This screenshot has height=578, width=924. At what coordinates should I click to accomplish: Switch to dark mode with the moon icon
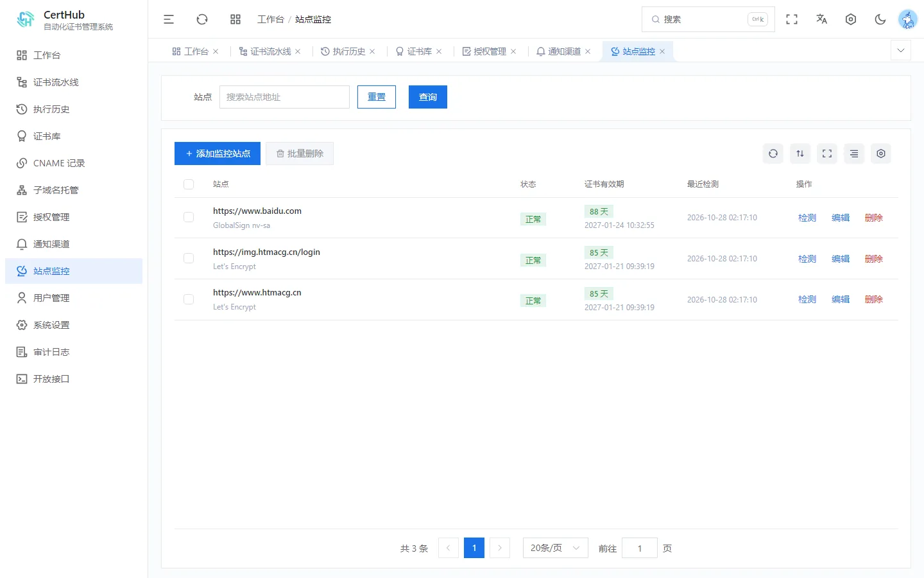pyautogui.click(x=880, y=19)
